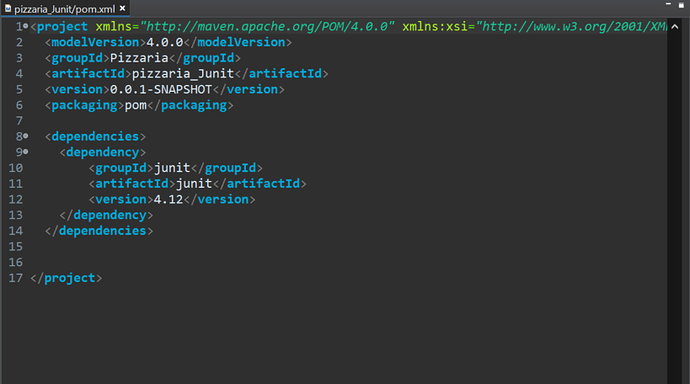This screenshot has width=690, height=384.
Task: Click the pizzaria_Junit artifactId value
Action: click(183, 74)
